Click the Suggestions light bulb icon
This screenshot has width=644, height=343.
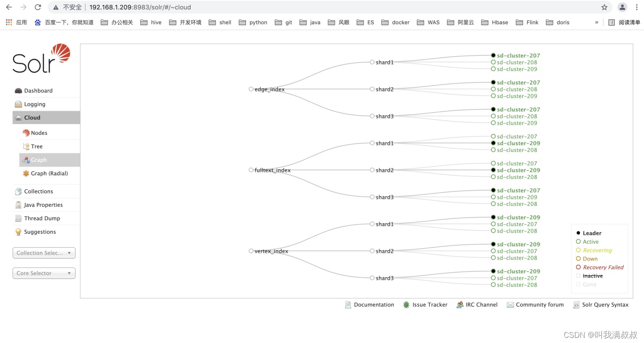[x=18, y=232]
